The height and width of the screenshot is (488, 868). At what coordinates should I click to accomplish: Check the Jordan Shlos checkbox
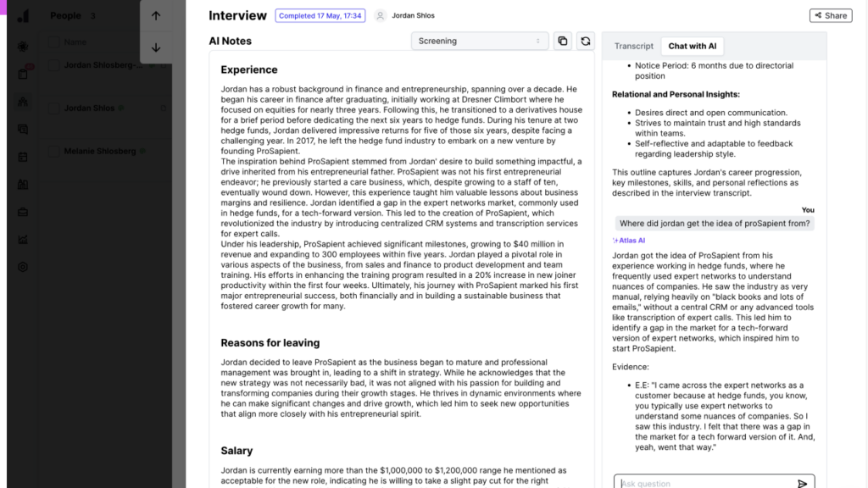[x=54, y=108]
